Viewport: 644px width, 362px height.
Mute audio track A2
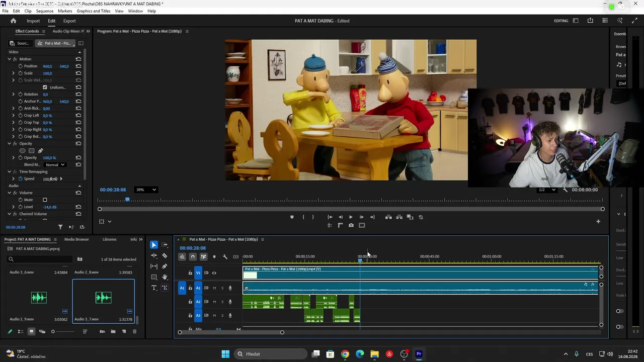[x=214, y=302]
